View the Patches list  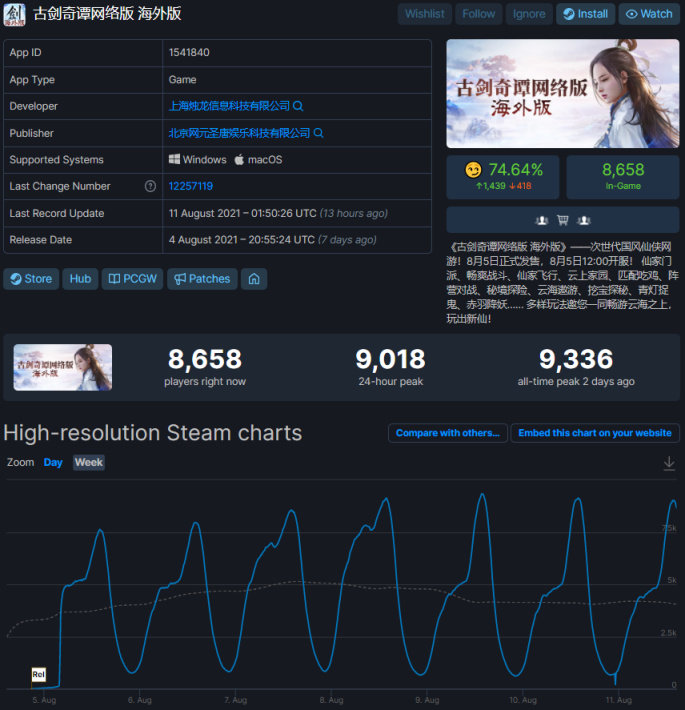coord(202,279)
